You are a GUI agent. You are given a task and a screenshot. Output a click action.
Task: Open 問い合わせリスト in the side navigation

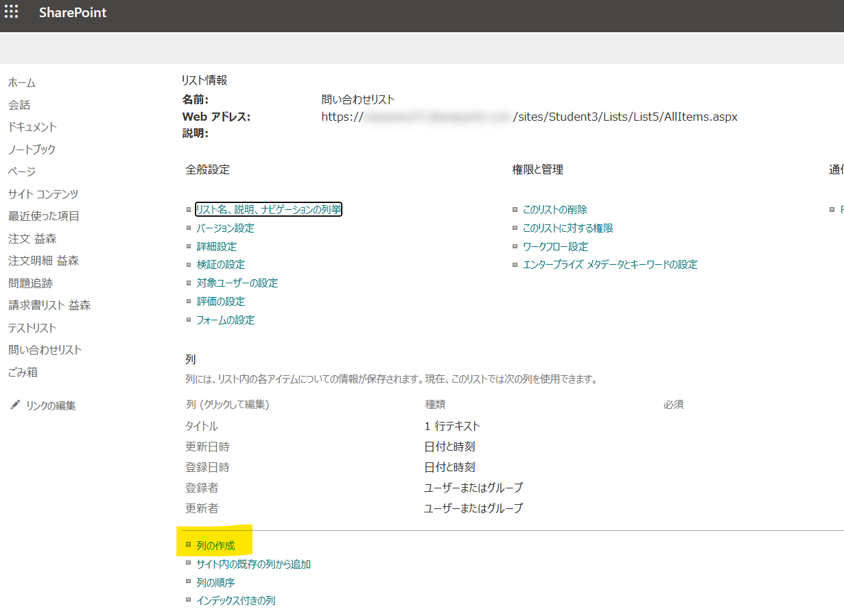pyautogui.click(x=45, y=350)
